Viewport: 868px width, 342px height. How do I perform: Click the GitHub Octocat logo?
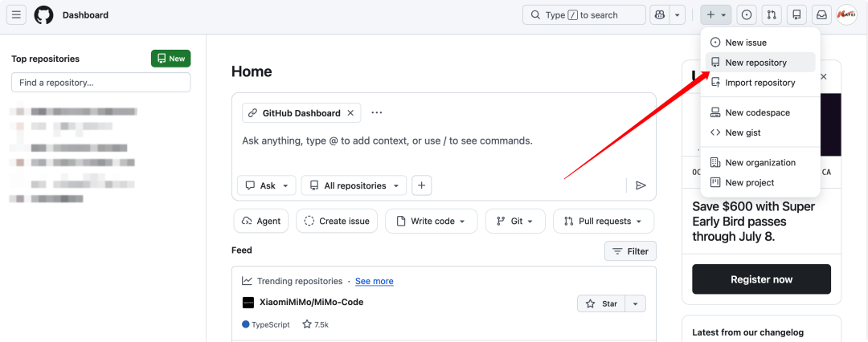click(x=43, y=15)
